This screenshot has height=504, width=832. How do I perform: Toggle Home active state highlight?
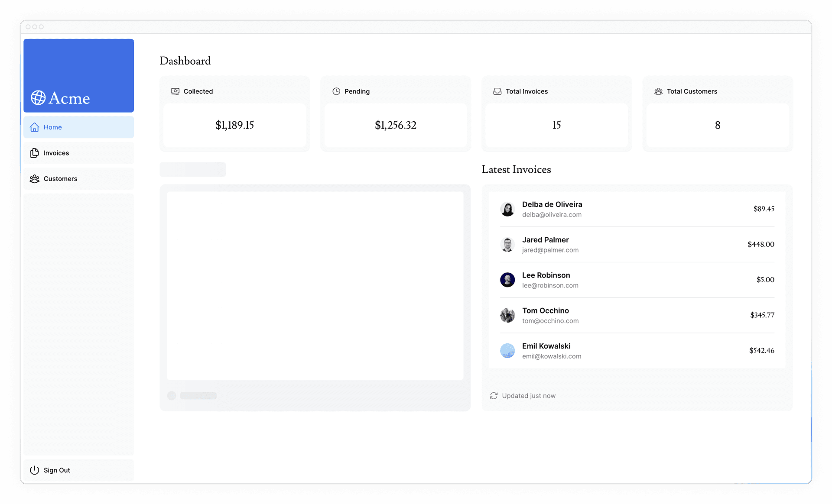point(78,127)
